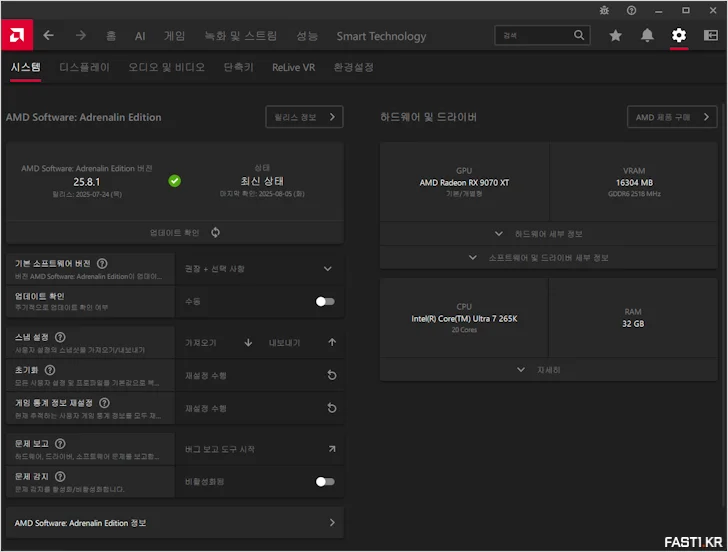The image size is (728, 552).
Task: Click 재설정 수행 in 게임 통계 정보 row
Action: (206, 409)
